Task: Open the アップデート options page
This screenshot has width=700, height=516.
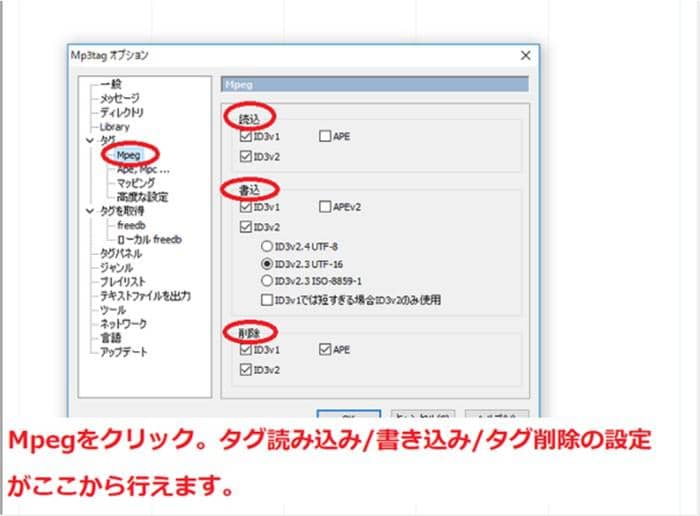Action: coord(123,352)
